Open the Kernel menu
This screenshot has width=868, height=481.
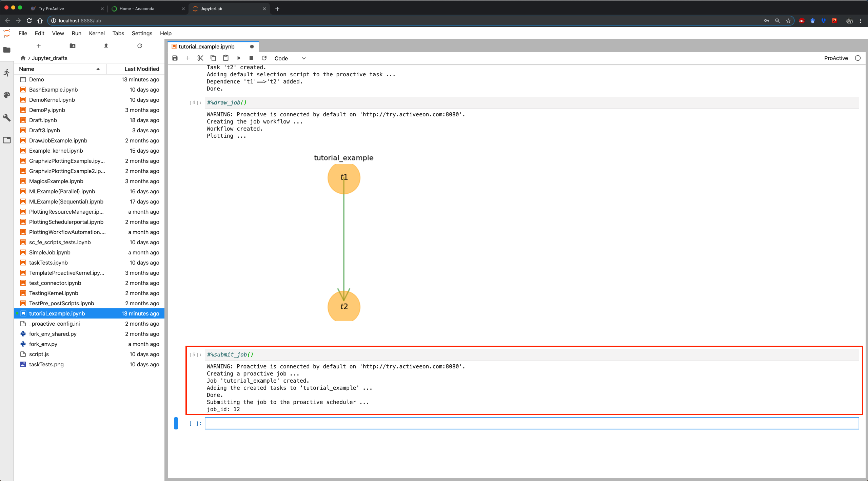(97, 33)
